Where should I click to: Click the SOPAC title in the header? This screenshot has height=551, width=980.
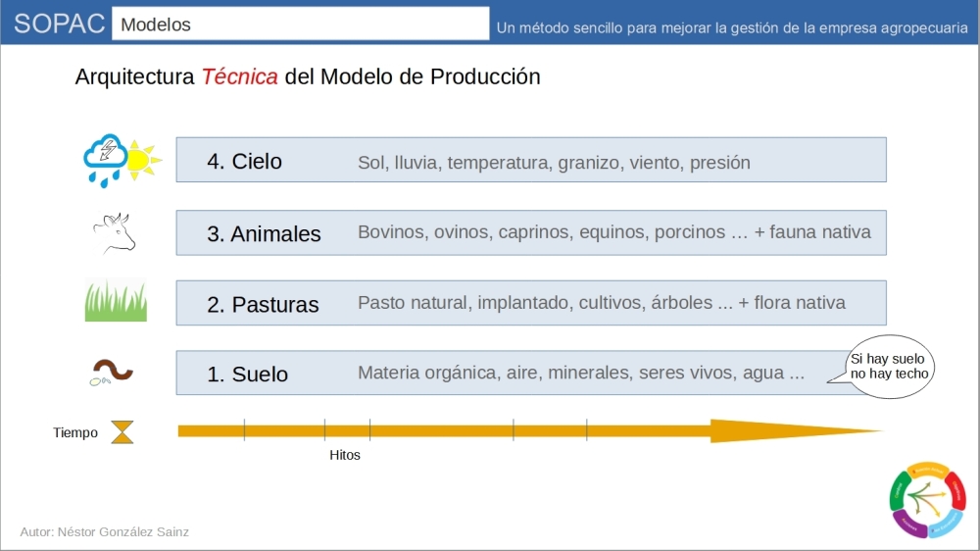pyautogui.click(x=60, y=25)
